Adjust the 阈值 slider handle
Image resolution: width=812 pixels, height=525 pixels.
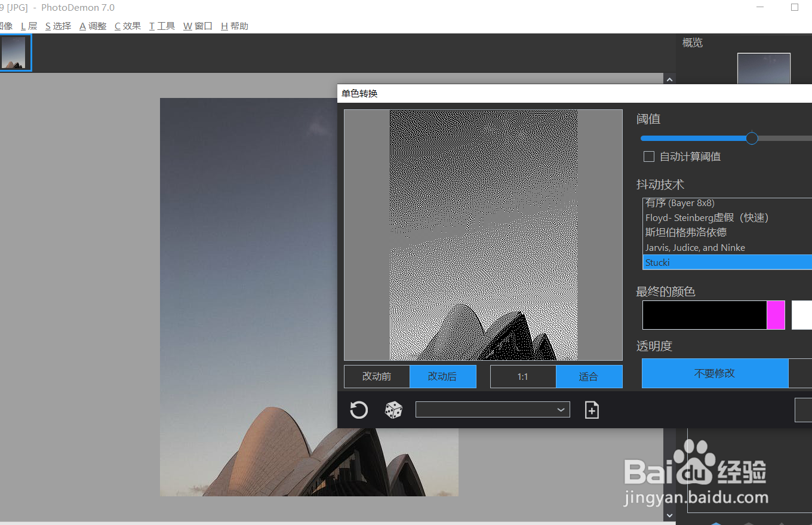click(x=752, y=139)
